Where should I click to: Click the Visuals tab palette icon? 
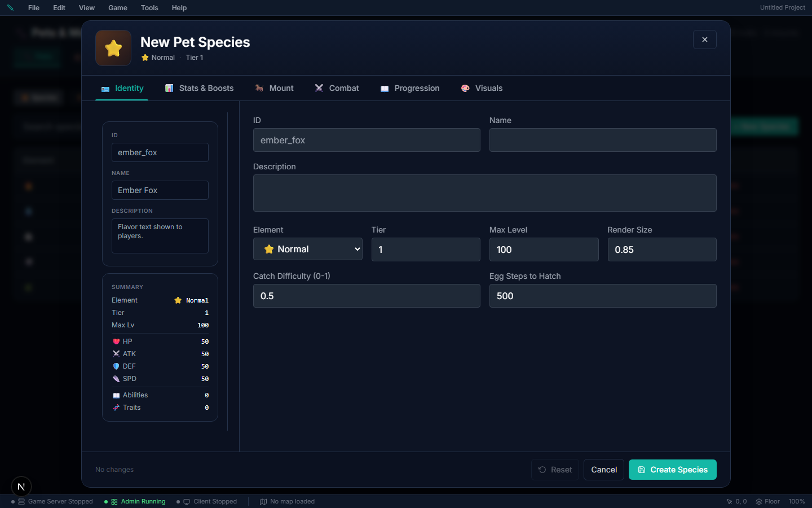coord(465,88)
